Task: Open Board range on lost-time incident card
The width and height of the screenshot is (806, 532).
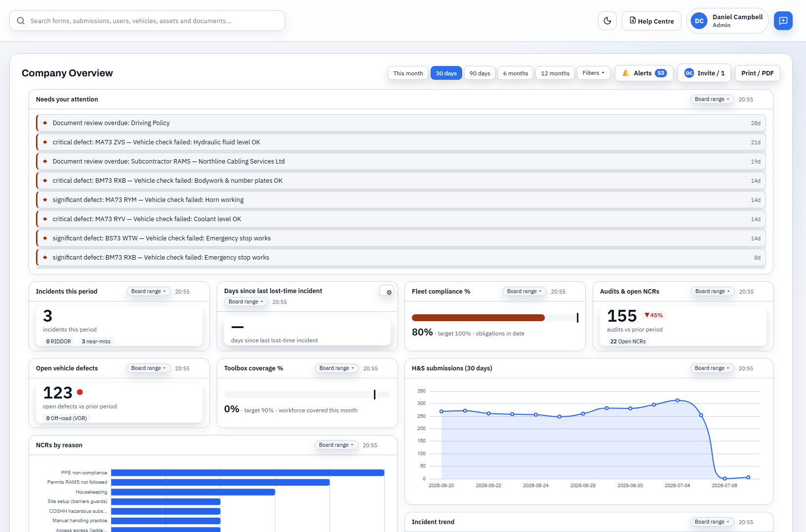Action: coord(246,301)
